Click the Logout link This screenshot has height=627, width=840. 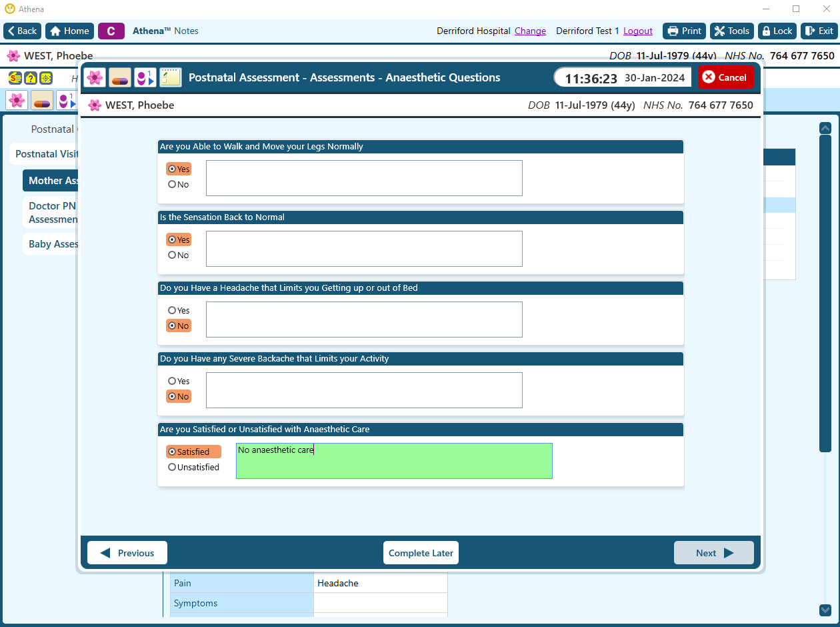tap(638, 31)
